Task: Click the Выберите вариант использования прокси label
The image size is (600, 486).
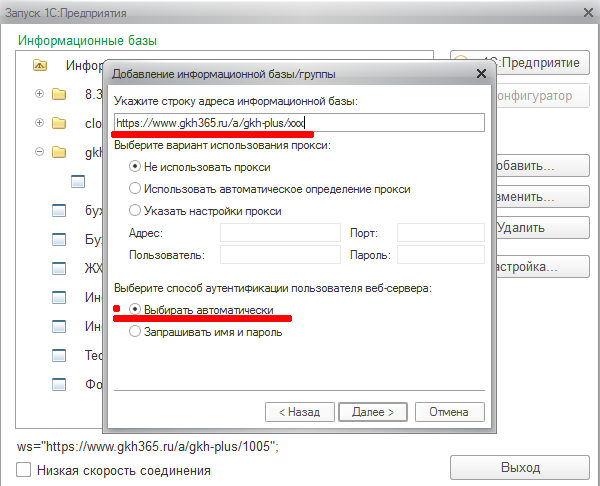Action: coord(222,145)
